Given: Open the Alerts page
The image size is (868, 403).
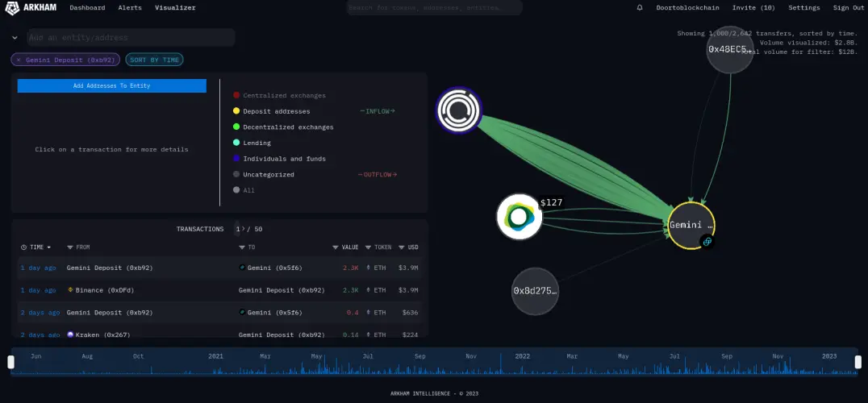Looking at the screenshot, I should coord(130,8).
